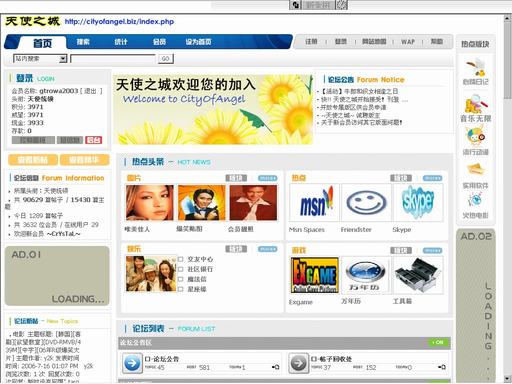Screen dimensions: 512x384
Task: Open the 万年历 calendar icon
Action: coord(366,275)
